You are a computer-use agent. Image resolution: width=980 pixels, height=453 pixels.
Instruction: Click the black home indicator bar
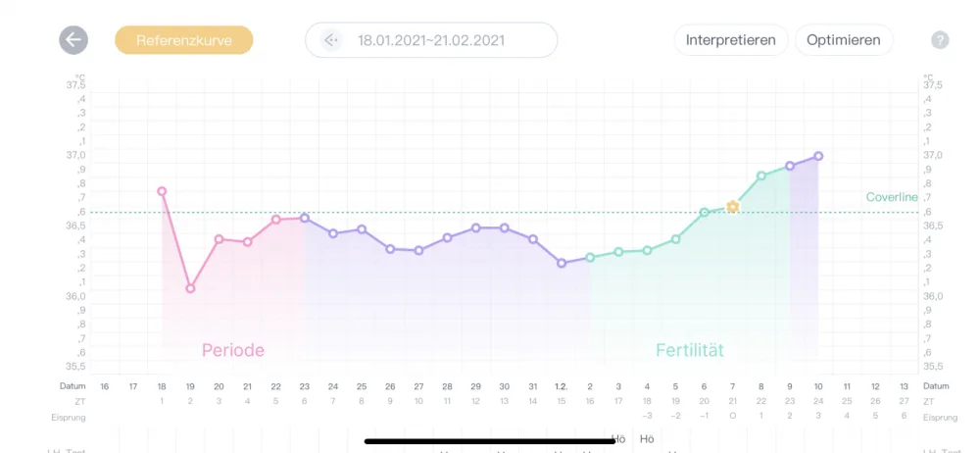[490, 441]
